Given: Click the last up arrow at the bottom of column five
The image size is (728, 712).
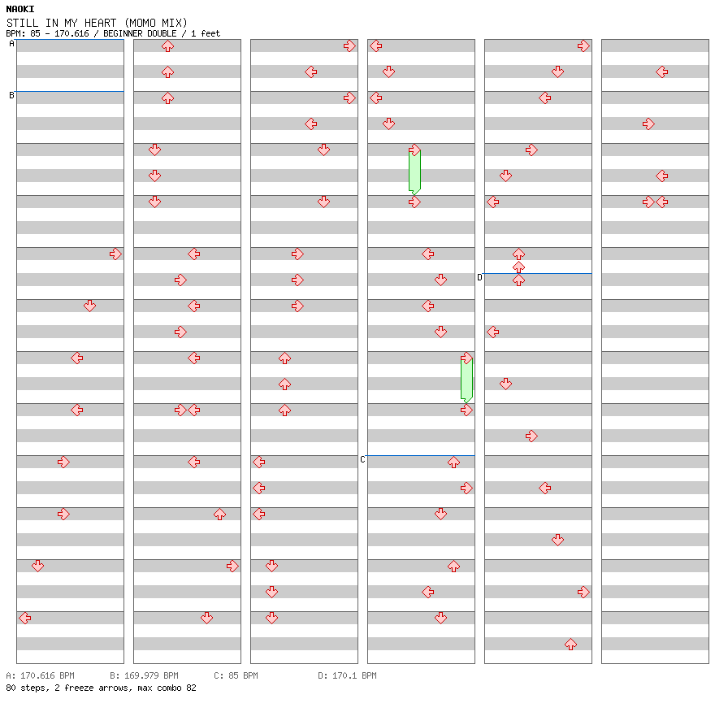Looking at the screenshot, I should point(570,644).
